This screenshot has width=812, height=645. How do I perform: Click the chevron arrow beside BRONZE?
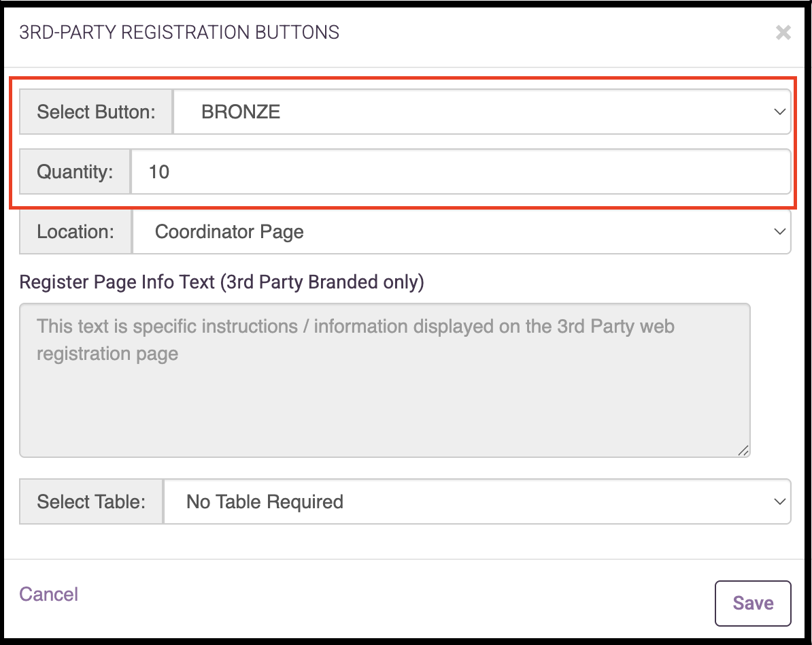pos(779,112)
